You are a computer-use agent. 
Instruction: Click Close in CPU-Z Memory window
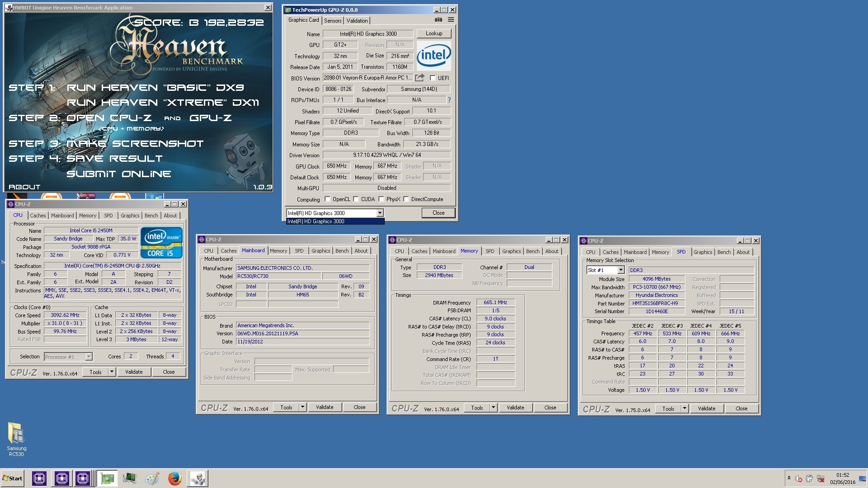coord(550,408)
